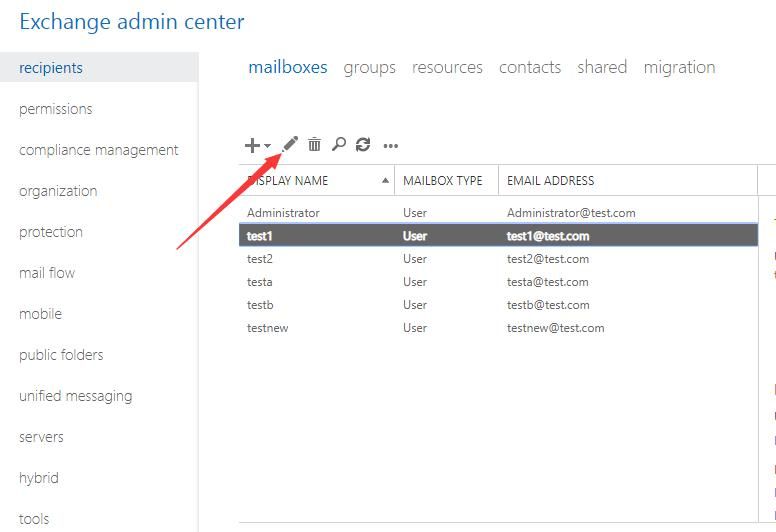
Task: Select the test2 mailbox name
Action: [259, 259]
